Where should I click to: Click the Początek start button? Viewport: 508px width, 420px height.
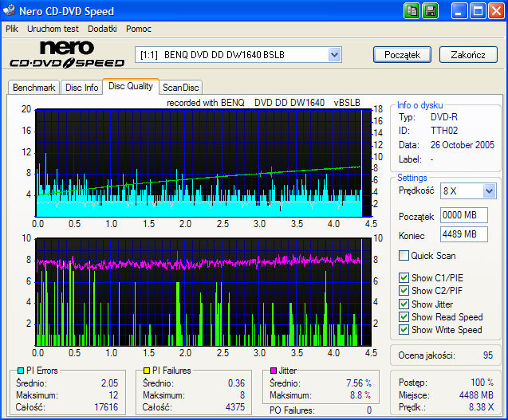[403, 55]
